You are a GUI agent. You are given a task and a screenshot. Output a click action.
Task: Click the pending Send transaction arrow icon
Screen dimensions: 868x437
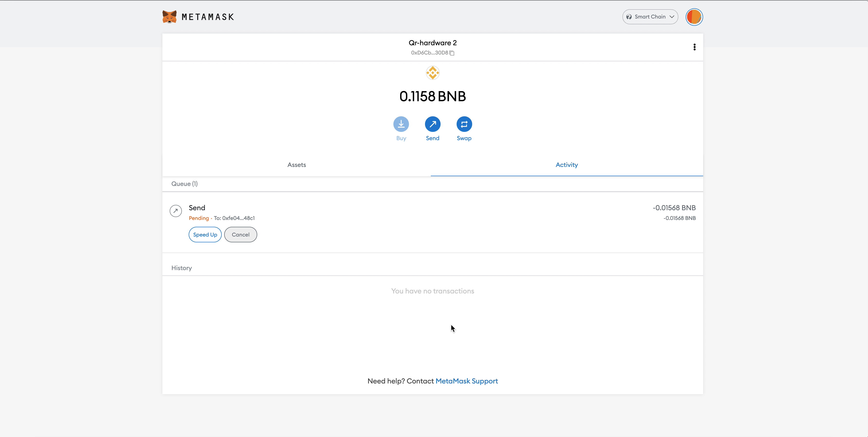click(176, 211)
